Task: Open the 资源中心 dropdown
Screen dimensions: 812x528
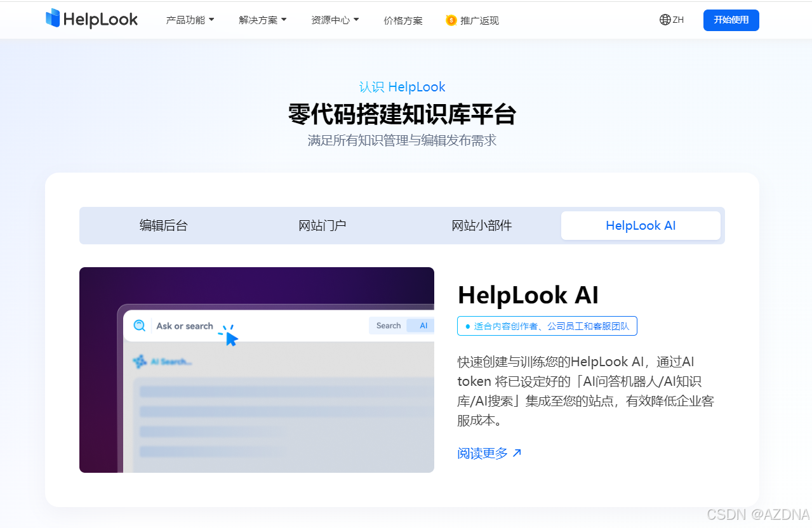Action: click(x=335, y=20)
